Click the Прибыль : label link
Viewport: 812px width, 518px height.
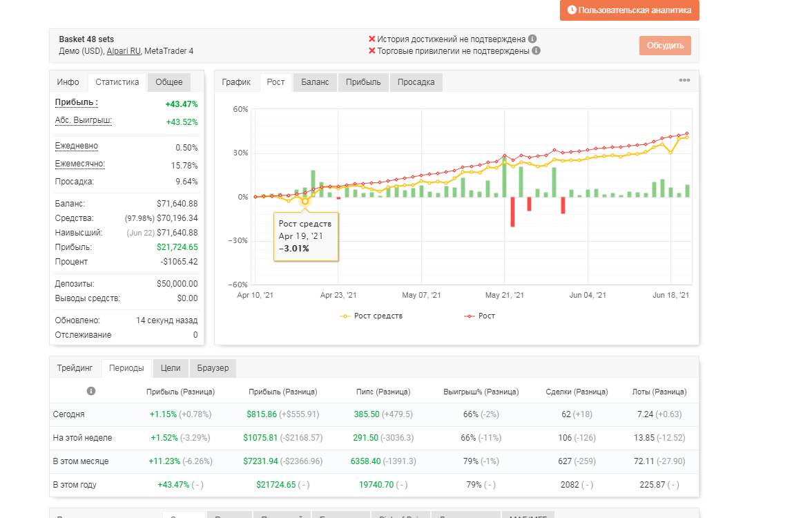click(x=77, y=102)
